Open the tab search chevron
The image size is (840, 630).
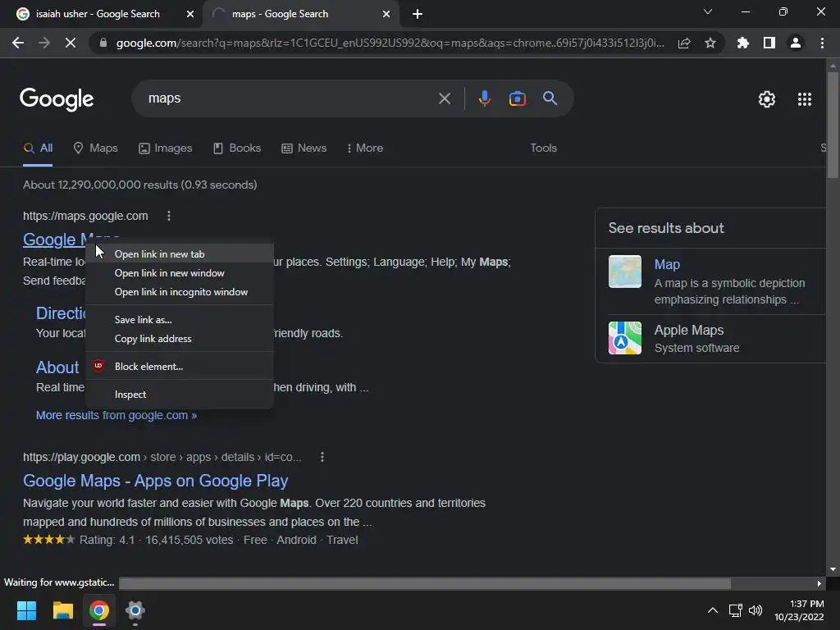click(708, 11)
